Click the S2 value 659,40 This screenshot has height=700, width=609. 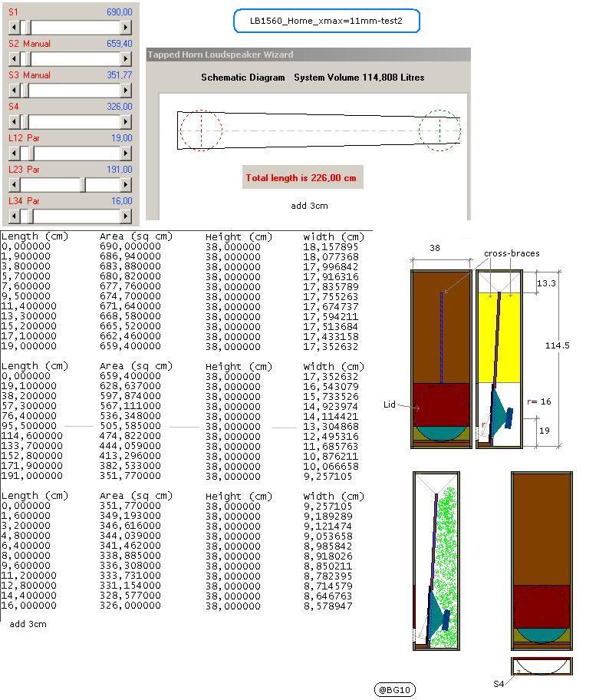coord(120,44)
